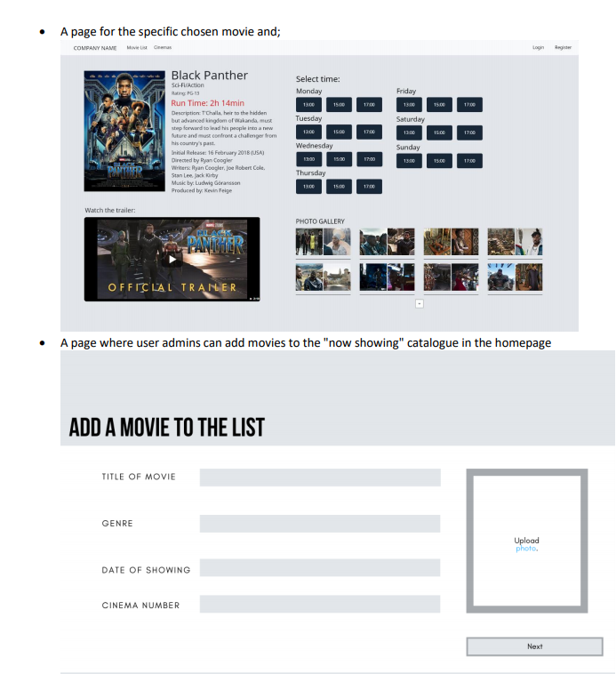Open Cinemas in the navigation bar
This screenshot has width=616, height=674.
[x=163, y=48]
